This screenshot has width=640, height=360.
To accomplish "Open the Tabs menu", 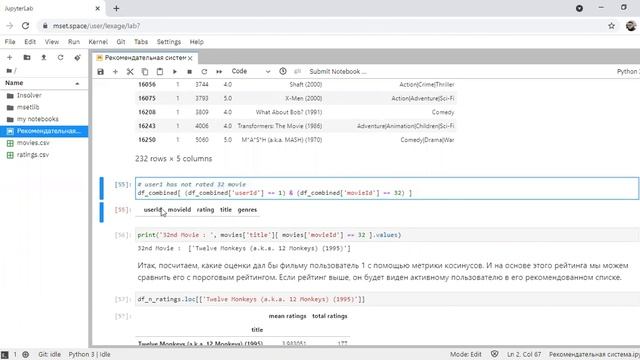I will coord(141,42).
